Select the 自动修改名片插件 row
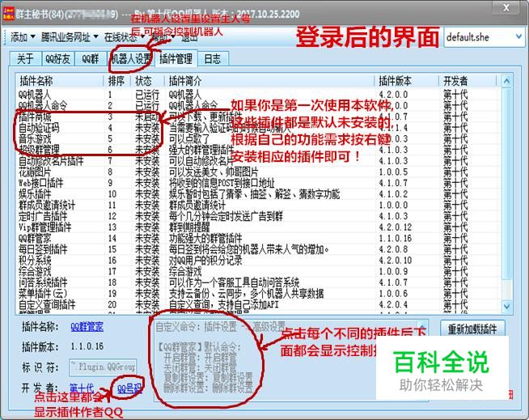Screen dimensions: 529x420 (258, 161)
